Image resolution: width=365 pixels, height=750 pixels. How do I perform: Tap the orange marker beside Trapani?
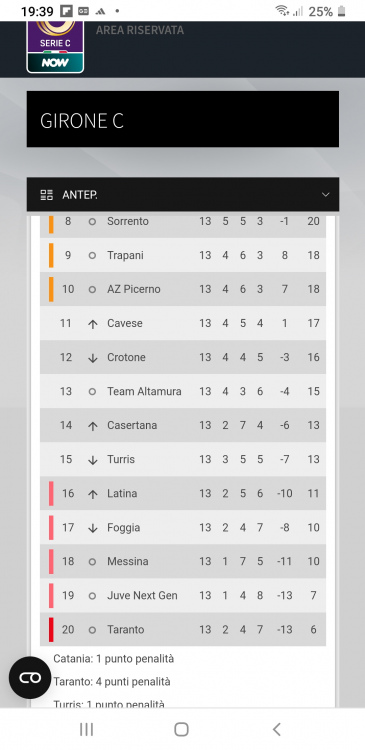(51, 255)
